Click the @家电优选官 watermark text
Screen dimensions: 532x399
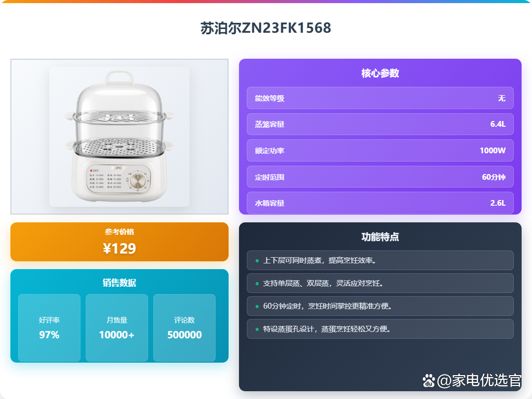click(478, 380)
